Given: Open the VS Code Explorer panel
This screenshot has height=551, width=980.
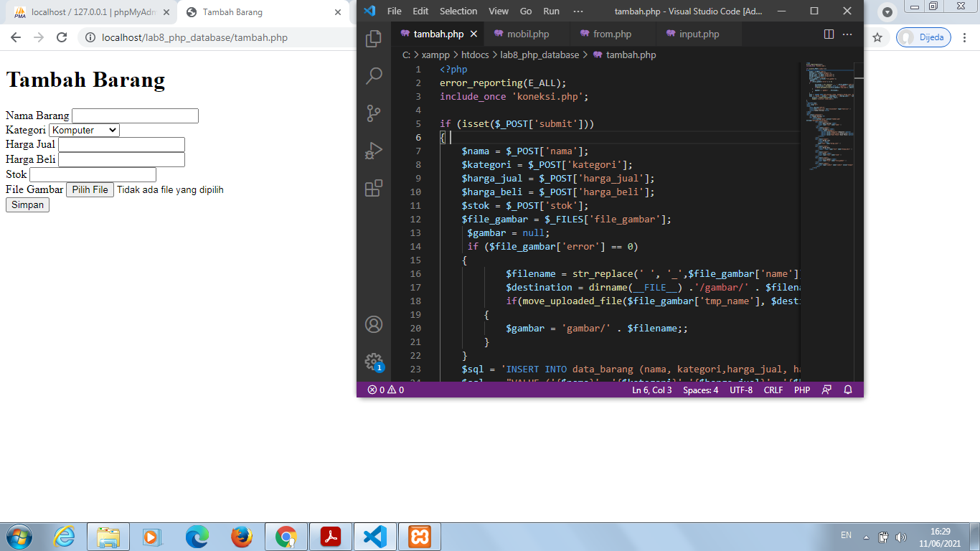Looking at the screenshot, I should [x=374, y=39].
